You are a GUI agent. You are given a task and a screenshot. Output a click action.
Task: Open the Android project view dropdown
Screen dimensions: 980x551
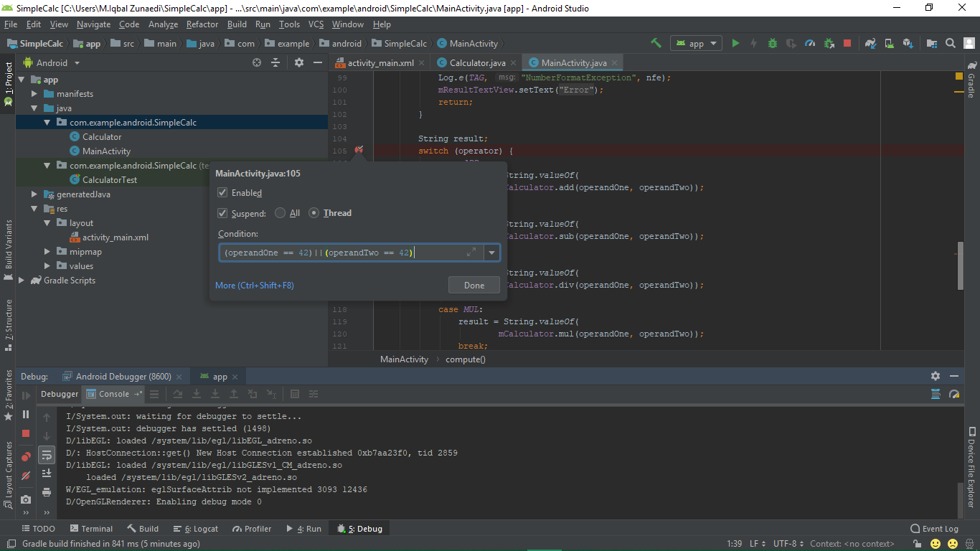(52, 62)
